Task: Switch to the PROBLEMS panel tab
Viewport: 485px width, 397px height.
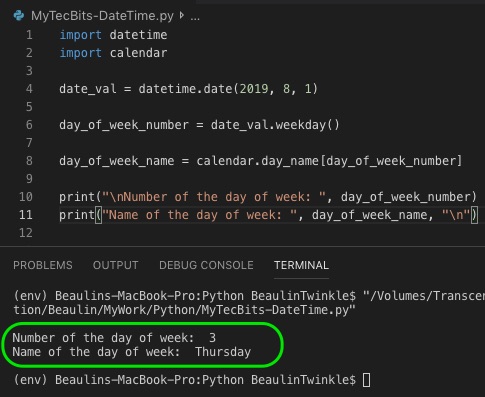Action: (43, 265)
